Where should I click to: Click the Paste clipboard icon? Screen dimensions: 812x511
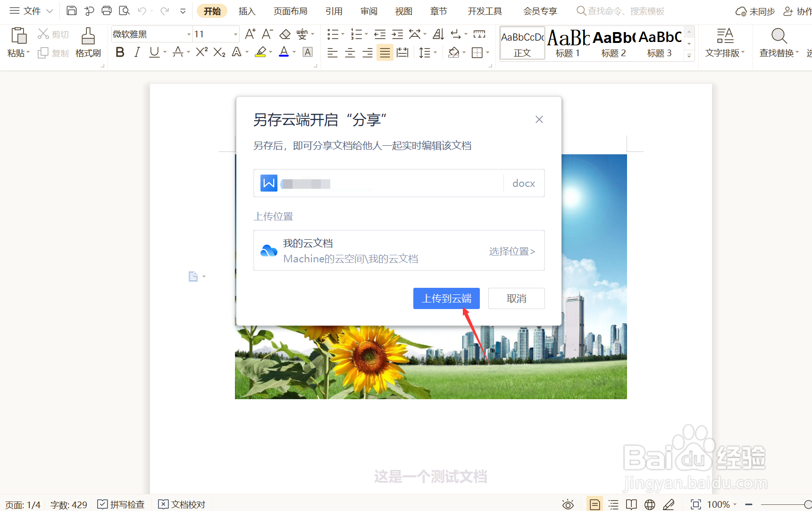coord(19,35)
